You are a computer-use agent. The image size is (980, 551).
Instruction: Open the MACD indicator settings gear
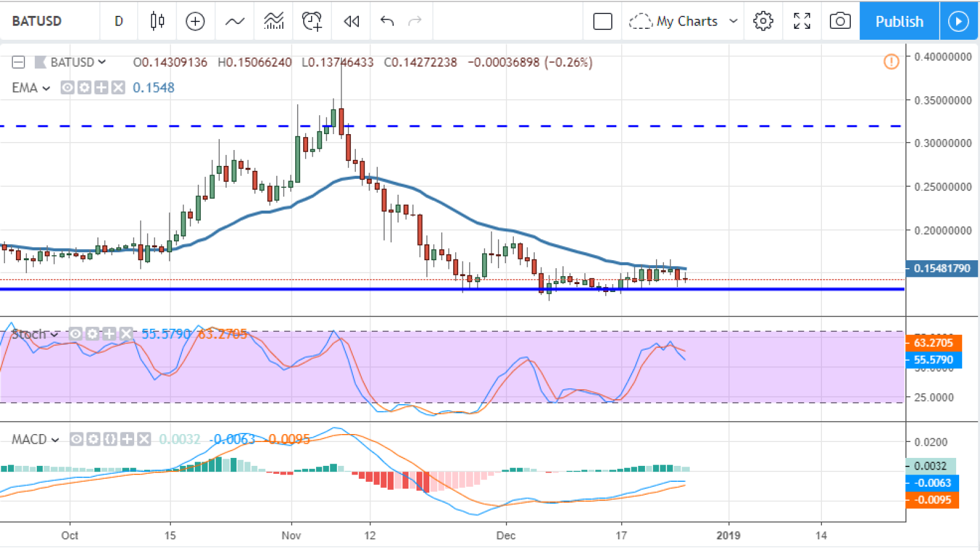coord(93,439)
